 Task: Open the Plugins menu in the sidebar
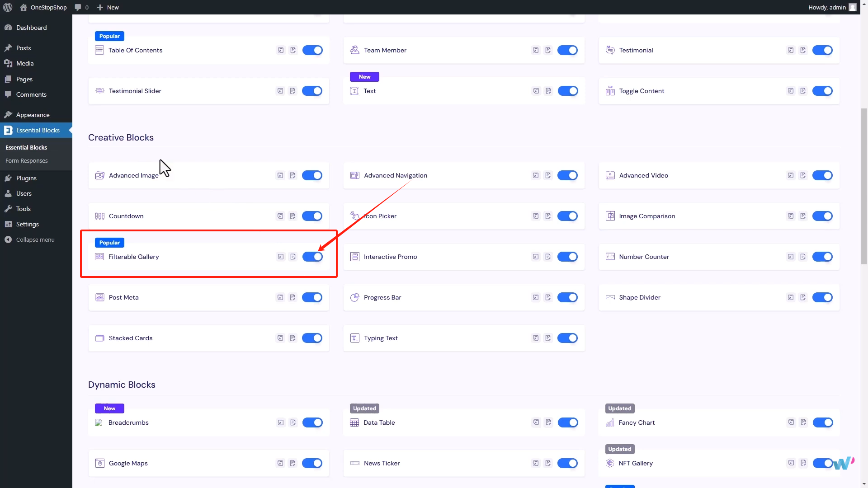click(x=26, y=178)
